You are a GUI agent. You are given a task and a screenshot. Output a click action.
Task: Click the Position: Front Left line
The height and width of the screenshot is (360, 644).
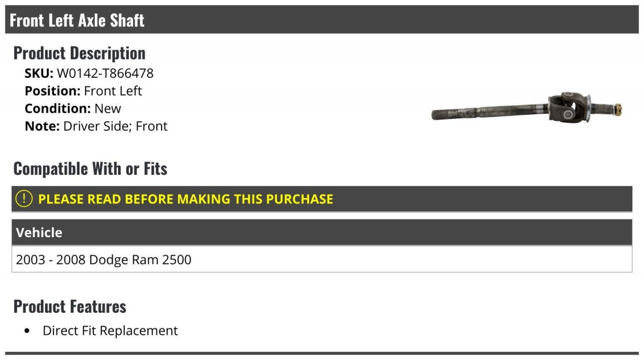click(x=83, y=91)
